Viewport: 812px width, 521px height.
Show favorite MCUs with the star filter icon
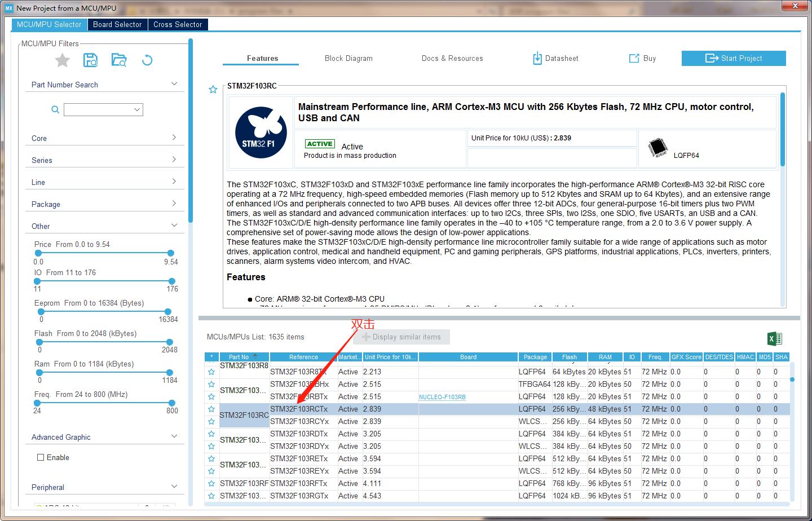(x=63, y=60)
